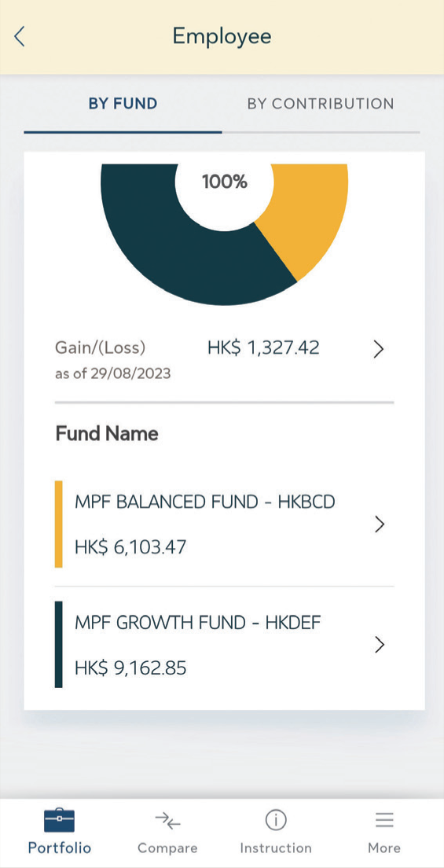The image size is (444, 868).
Task: Tap the yellow Balanced Fund color bar
Action: click(x=59, y=524)
